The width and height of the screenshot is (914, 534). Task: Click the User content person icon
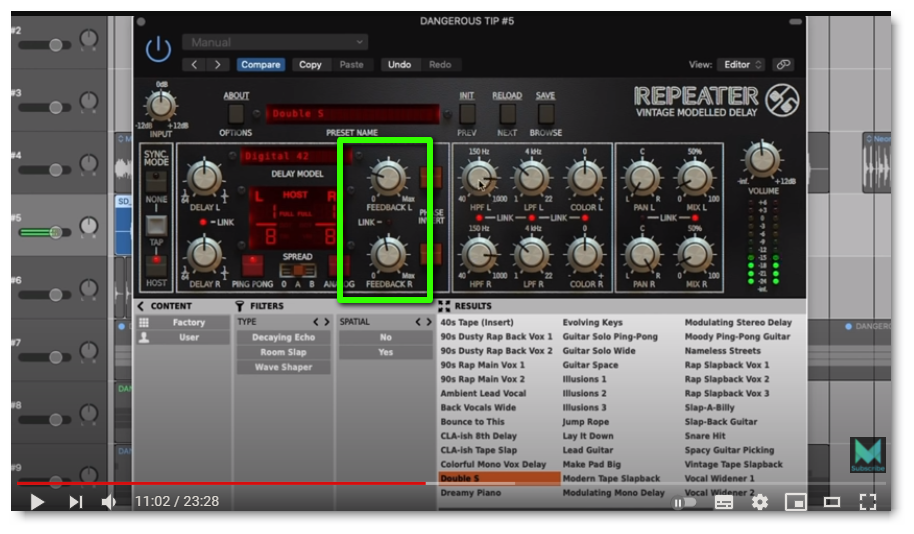pos(144,337)
